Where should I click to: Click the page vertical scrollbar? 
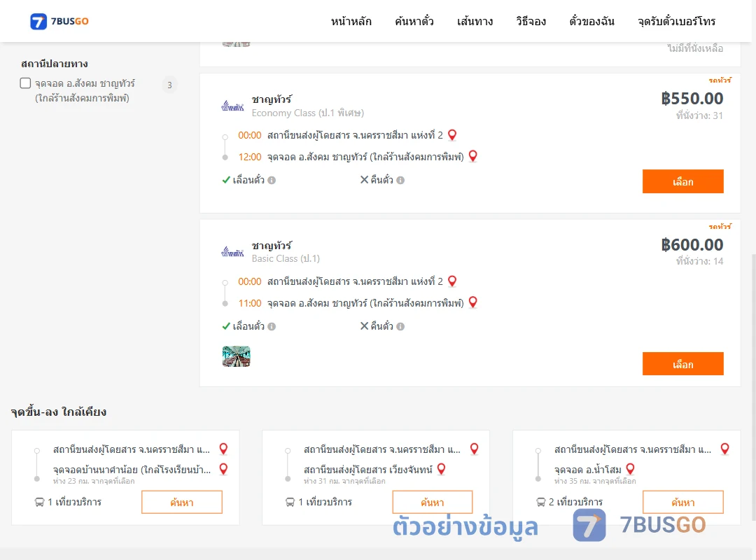point(753,386)
